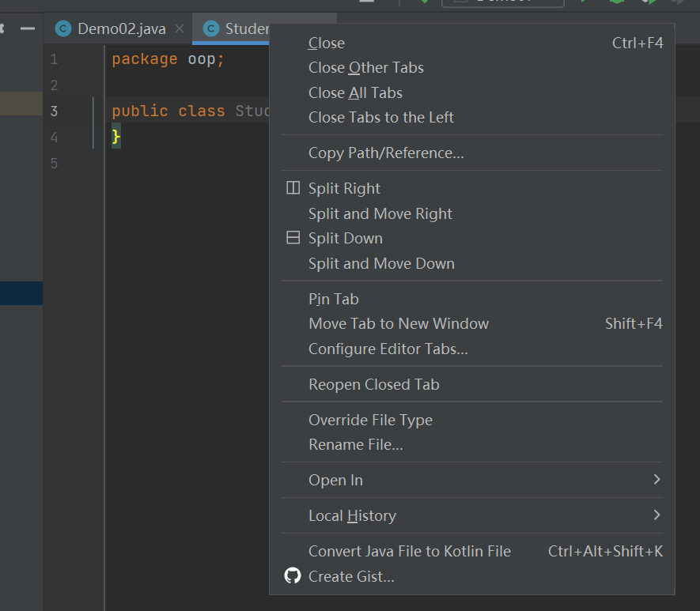Select Move Tab to New Window
The height and width of the screenshot is (611, 700).
click(x=399, y=323)
